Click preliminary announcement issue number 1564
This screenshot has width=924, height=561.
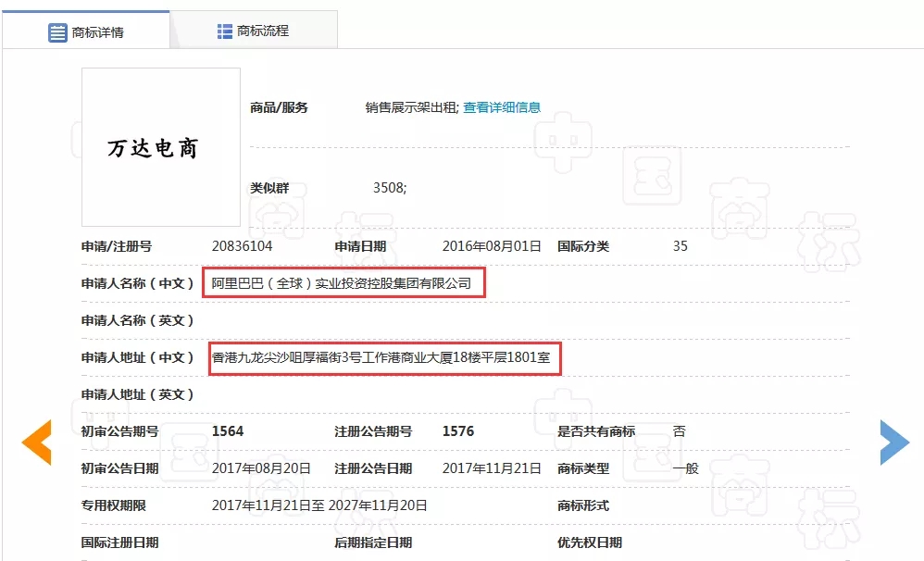228,431
